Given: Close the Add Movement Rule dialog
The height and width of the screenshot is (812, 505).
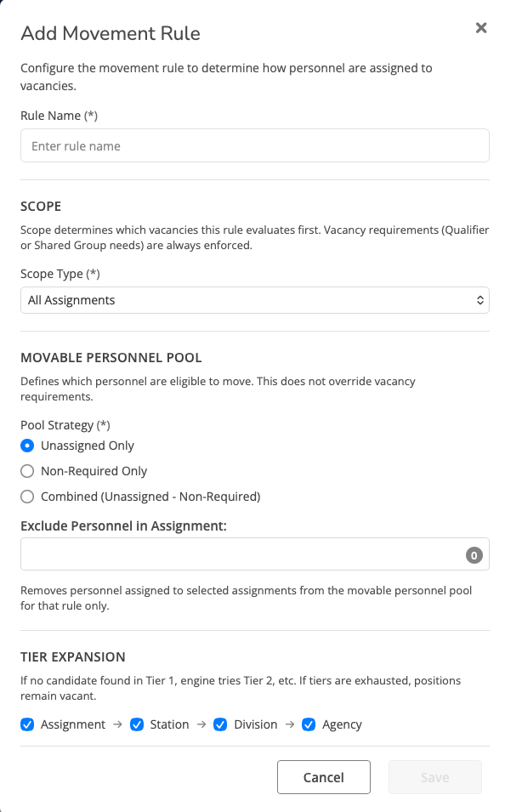Looking at the screenshot, I should point(481,28).
